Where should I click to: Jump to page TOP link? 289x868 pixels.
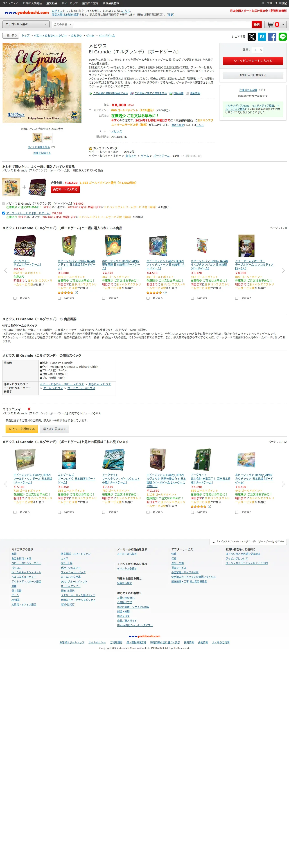pyautogui.click(x=248, y=542)
